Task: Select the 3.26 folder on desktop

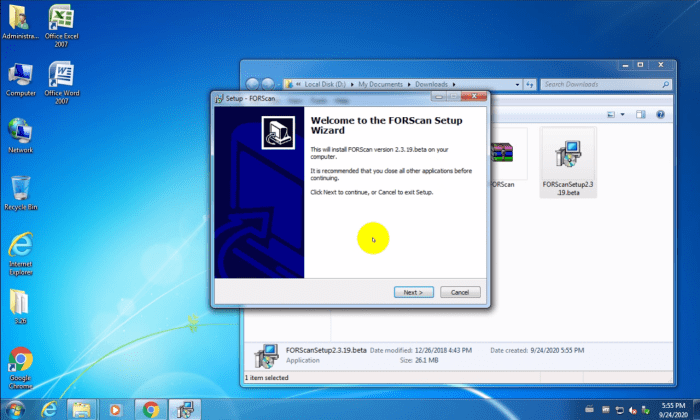Action: [20, 306]
